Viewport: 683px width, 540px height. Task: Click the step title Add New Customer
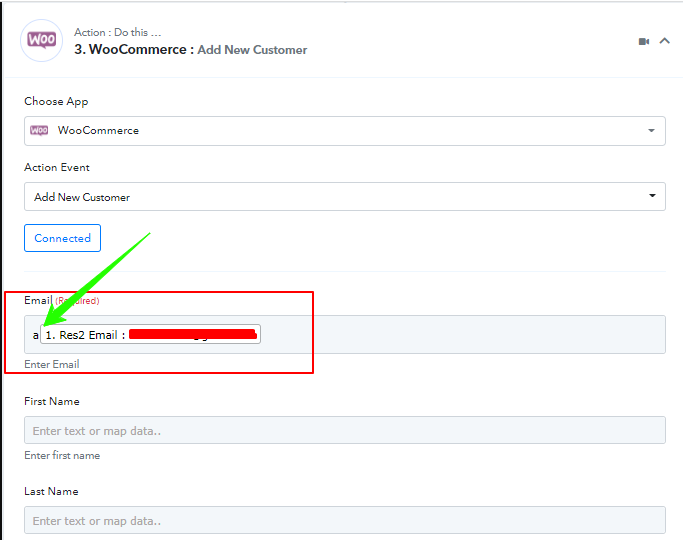[x=252, y=50]
